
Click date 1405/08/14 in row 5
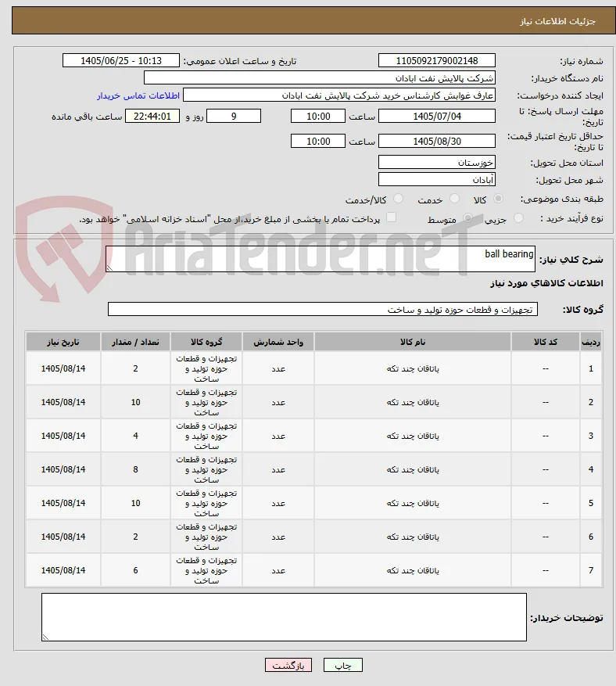point(63,504)
